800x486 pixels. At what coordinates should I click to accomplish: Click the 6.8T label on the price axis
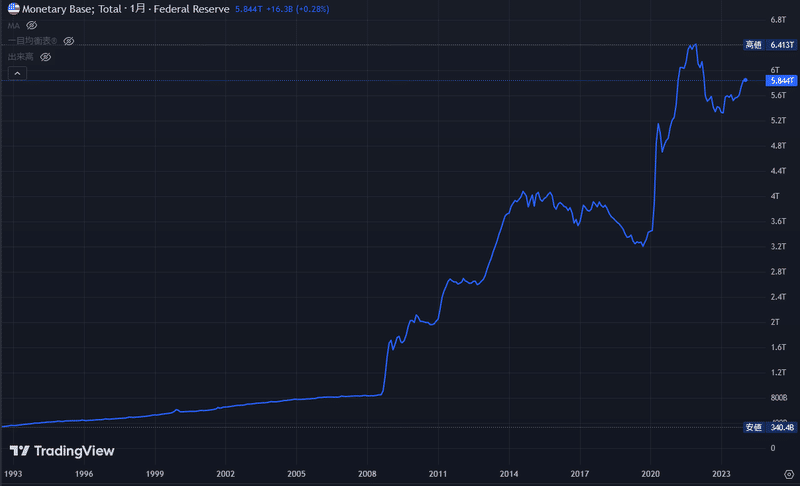[x=778, y=19]
